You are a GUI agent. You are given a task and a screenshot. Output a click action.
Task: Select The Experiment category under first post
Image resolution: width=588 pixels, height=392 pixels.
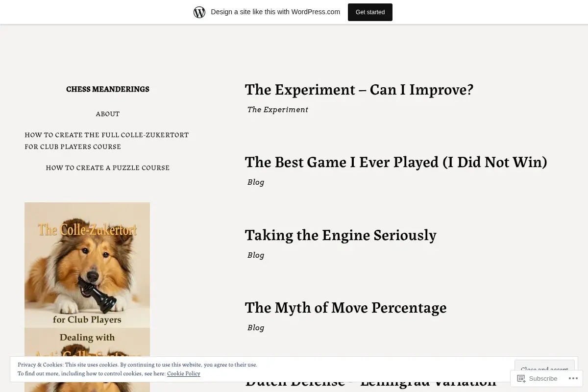tap(278, 110)
